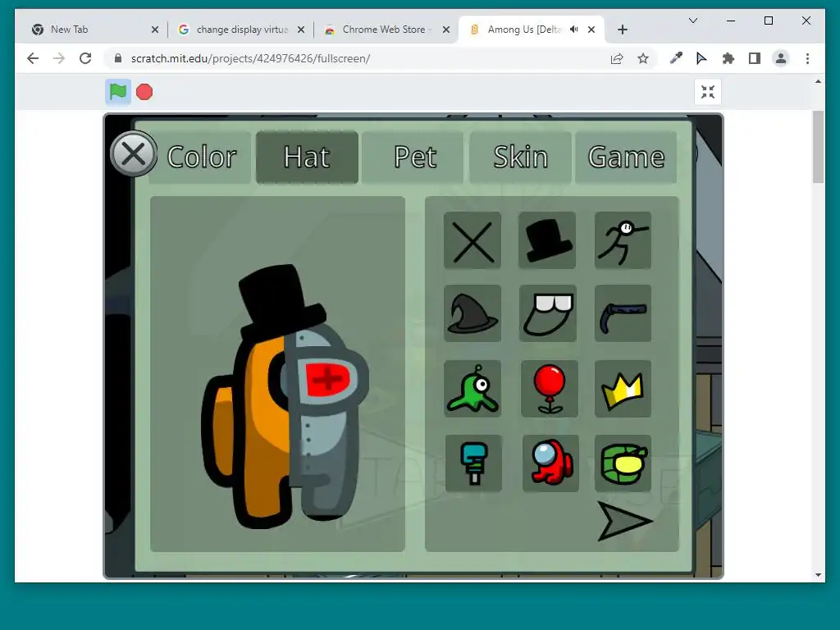Image resolution: width=840 pixels, height=630 pixels.
Task: Switch to the Hat tab
Action: [x=307, y=157]
